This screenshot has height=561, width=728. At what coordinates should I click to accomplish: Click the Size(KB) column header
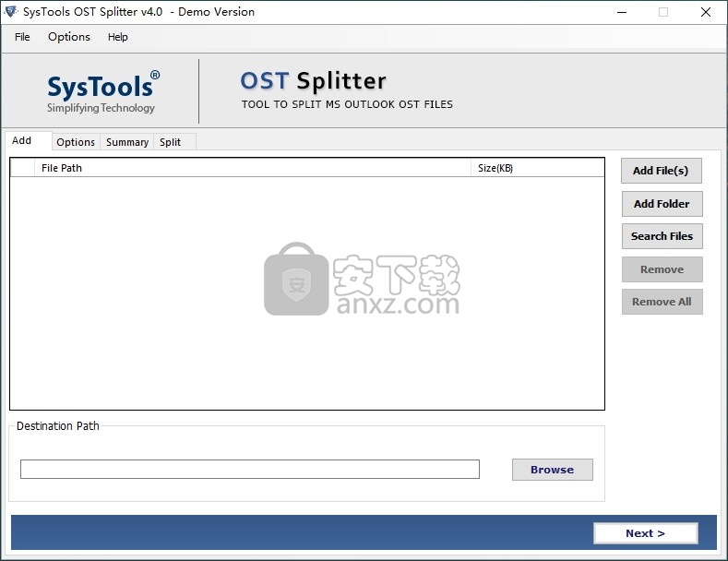[x=538, y=168]
